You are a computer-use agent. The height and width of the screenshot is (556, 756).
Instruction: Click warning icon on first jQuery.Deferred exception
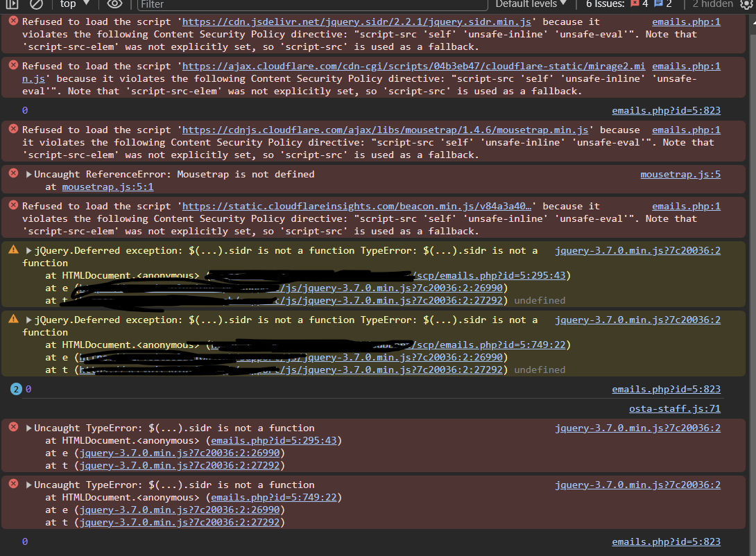pos(13,250)
